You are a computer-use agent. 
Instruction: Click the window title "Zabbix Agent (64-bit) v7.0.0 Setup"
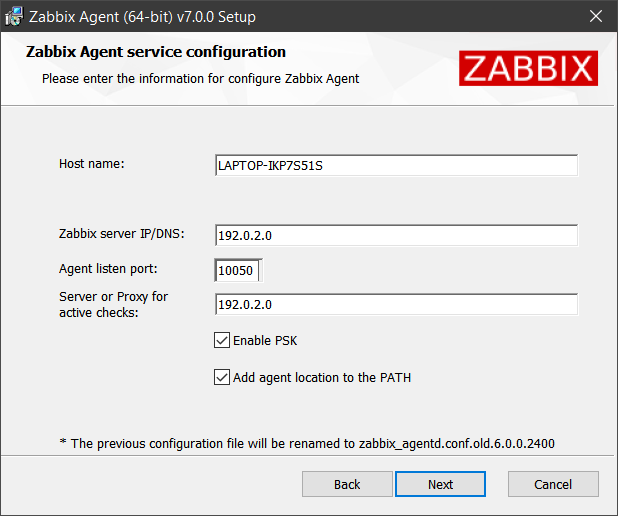pos(142,17)
